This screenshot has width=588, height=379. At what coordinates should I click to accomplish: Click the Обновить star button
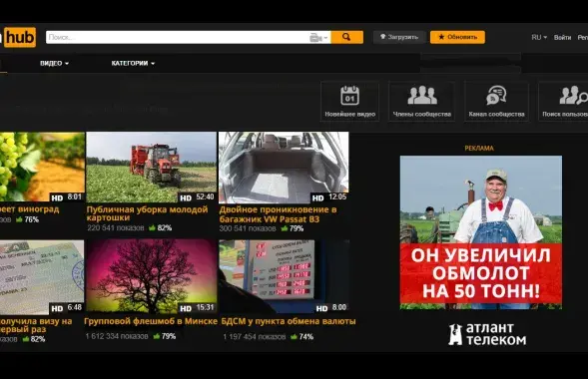[x=457, y=37]
